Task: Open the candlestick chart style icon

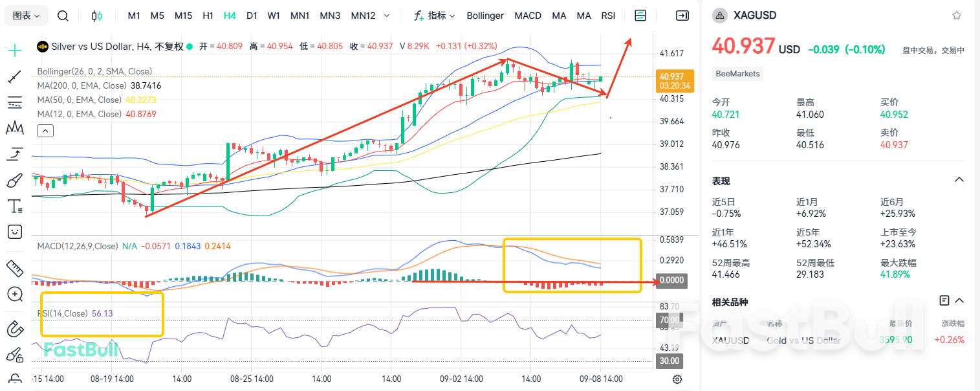Action: point(96,16)
